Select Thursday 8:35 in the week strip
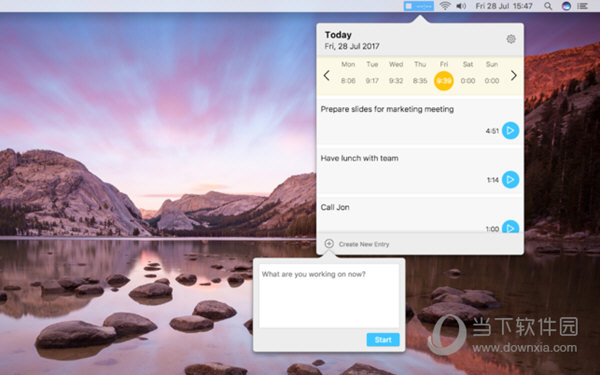This screenshot has height=375, width=600. pyautogui.click(x=420, y=73)
